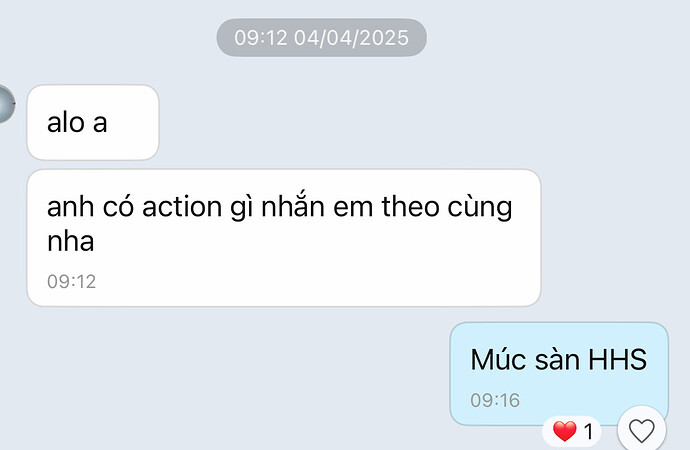Viewport: 690px width, 450px height.
Task: Select the "Múc sàn HHS" sent message
Action: point(559,373)
